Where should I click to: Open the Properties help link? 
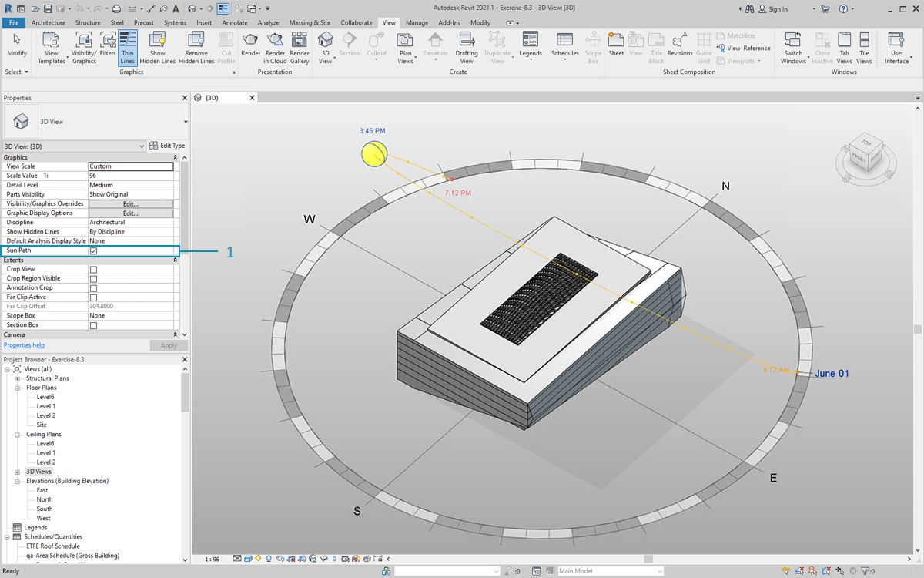pyautogui.click(x=24, y=345)
